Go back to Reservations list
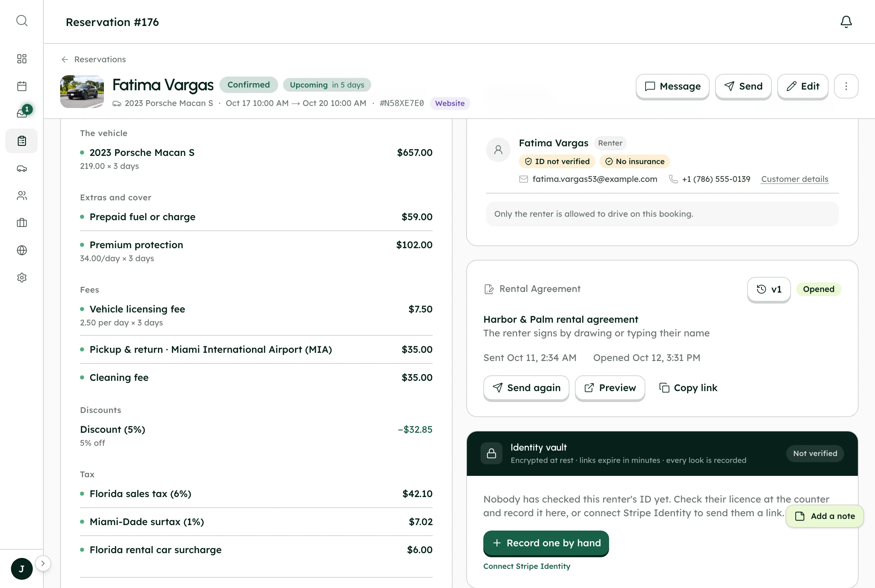 click(x=93, y=59)
